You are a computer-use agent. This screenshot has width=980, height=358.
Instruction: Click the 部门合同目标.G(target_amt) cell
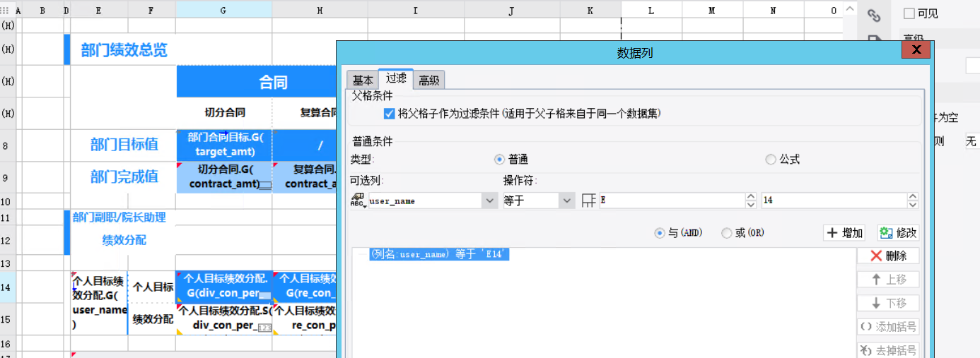click(x=224, y=145)
